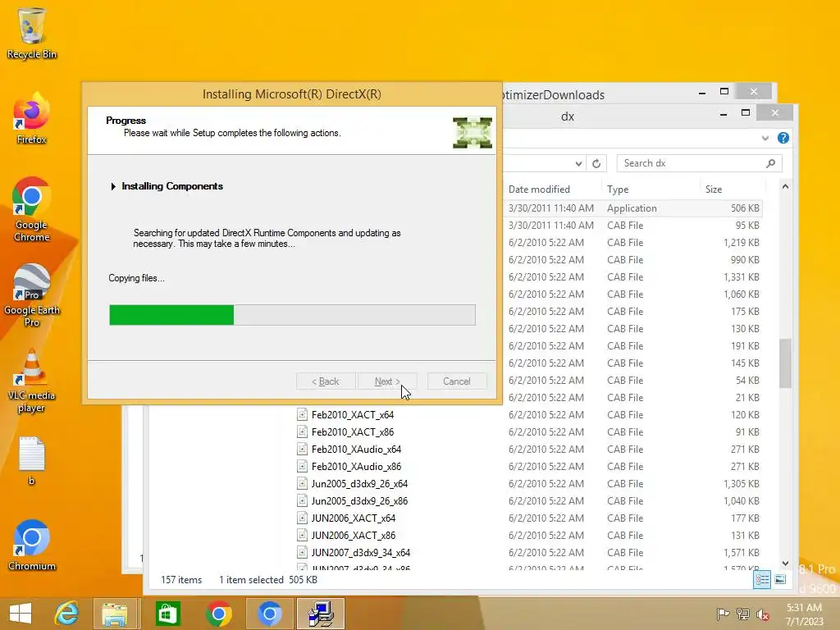Open the Google Earth Pro desktop shortcut
This screenshot has height=630, width=840.
tap(32, 294)
